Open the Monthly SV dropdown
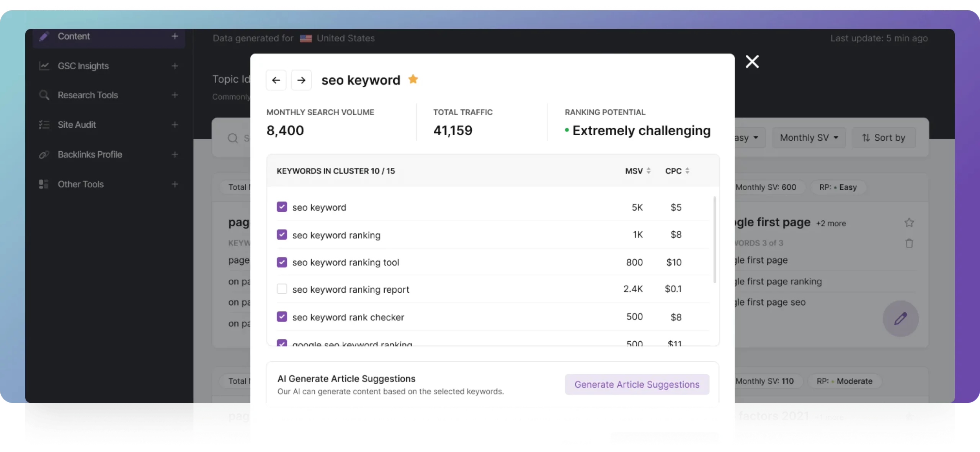 (809, 138)
